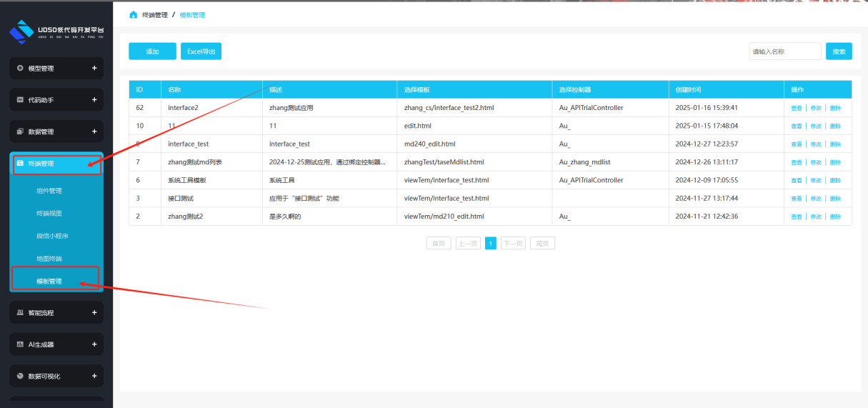
Task: Click the AI生成器 sidebar icon
Action: (x=20, y=344)
